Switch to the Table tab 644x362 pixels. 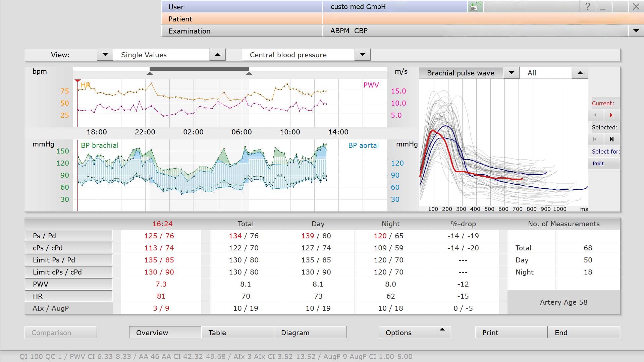point(237,332)
